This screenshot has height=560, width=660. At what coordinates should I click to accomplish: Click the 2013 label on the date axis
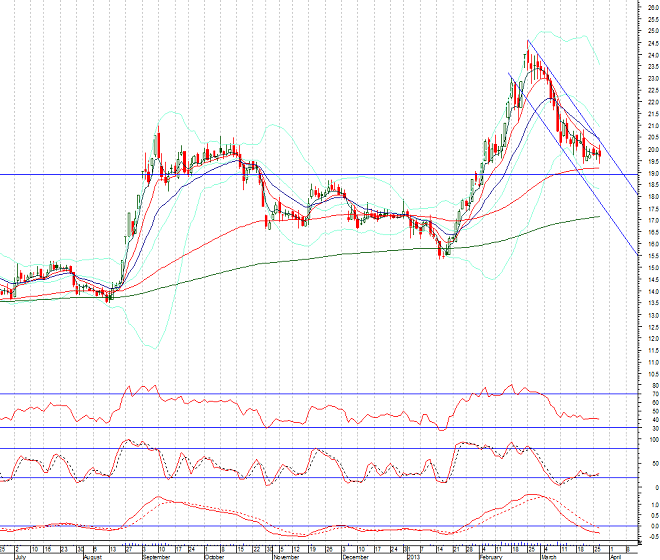pos(414,555)
